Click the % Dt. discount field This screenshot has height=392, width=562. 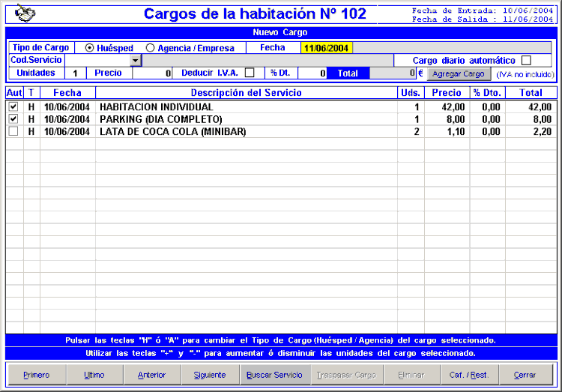click(312, 73)
